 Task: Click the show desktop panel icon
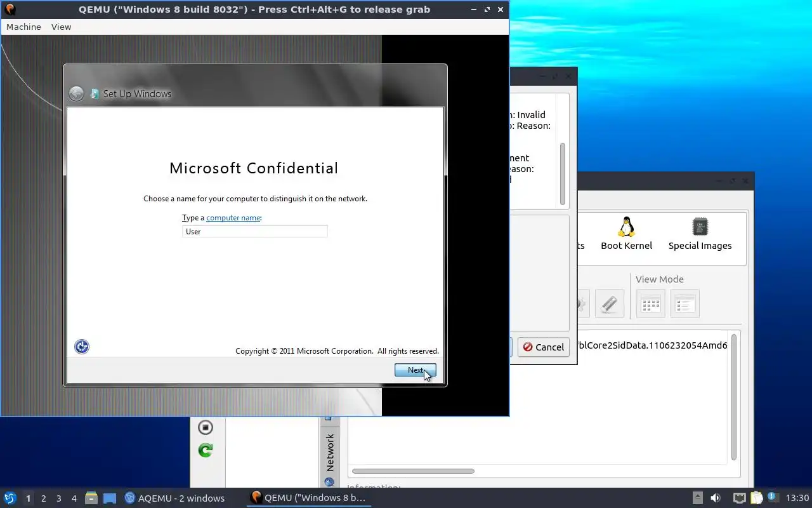tap(109, 498)
